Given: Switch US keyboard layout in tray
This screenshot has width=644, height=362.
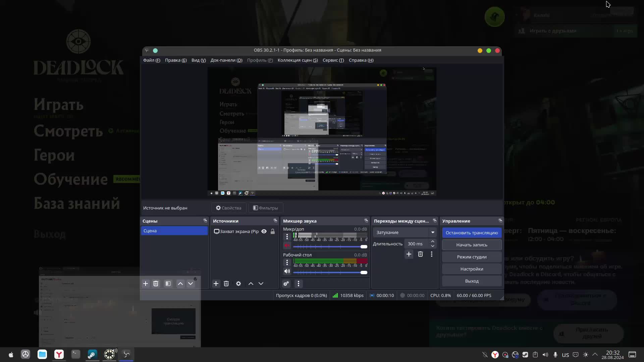Looking at the screenshot, I should [566, 355].
